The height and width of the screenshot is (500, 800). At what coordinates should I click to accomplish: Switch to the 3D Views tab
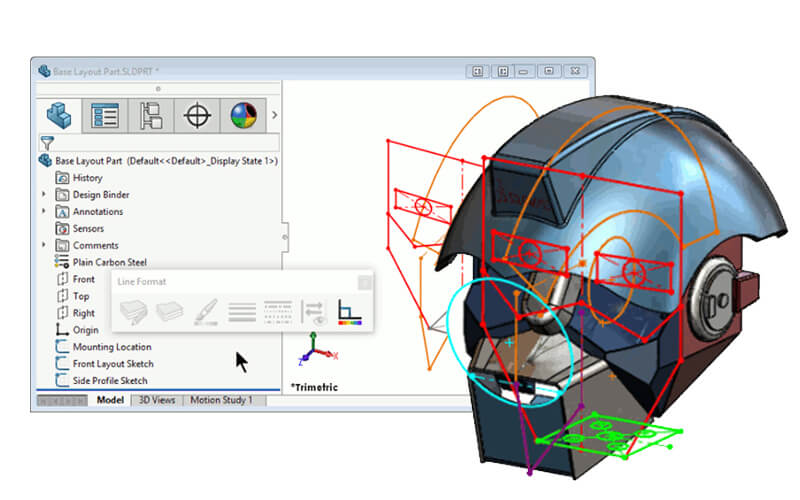[x=155, y=400]
